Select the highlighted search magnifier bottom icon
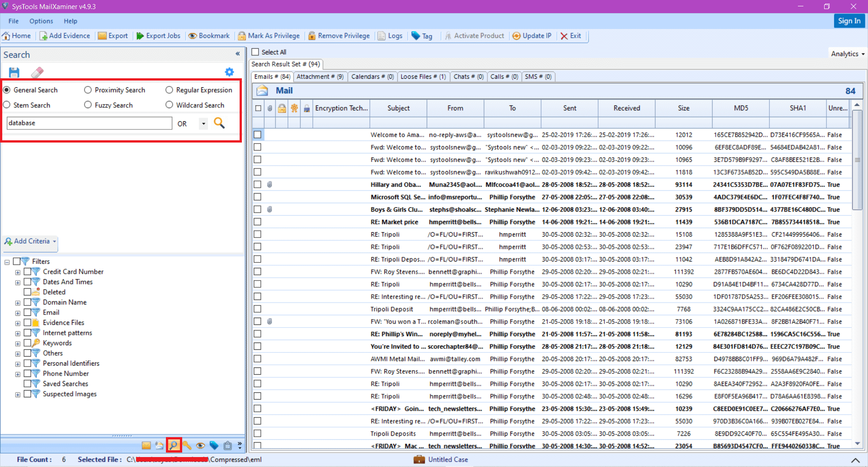 (174, 445)
